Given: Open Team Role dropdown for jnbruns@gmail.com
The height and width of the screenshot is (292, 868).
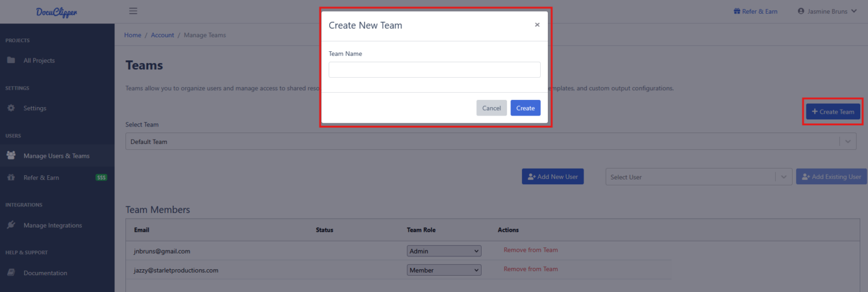Looking at the screenshot, I should point(444,251).
